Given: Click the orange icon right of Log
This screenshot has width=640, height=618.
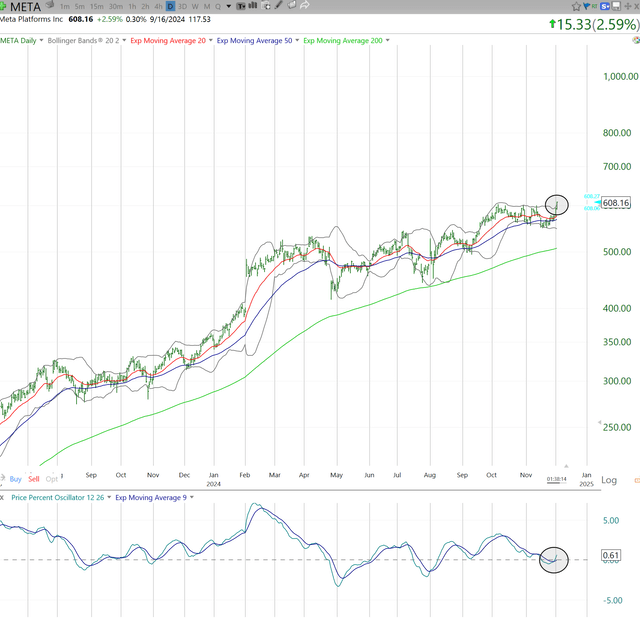Looking at the screenshot, I should [x=637, y=480].
